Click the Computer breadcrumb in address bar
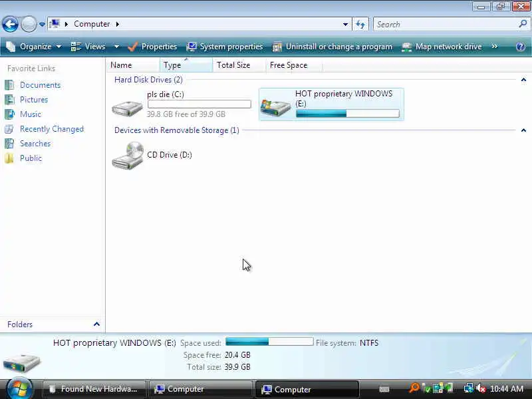Image resolution: width=532 pixels, height=399 pixels. coord(92,24)
